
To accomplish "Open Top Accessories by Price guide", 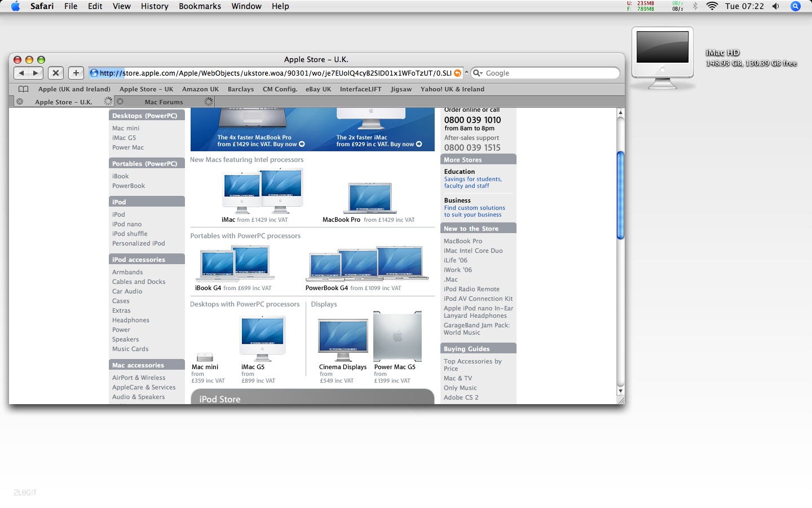I will click(x=473, y=365).
